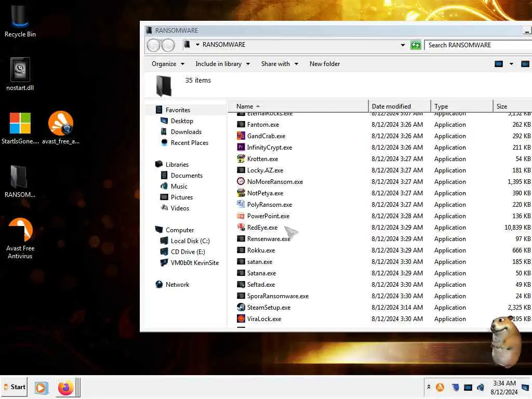The image size is (532, 399).
Task: Select the ViraLock.exe file icon
Action: [241, 319]
